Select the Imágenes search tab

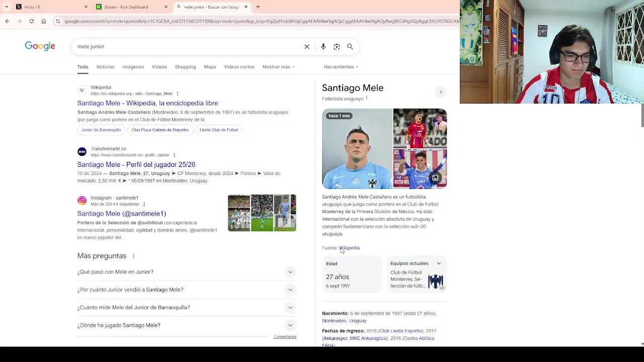tap(133, 67)
